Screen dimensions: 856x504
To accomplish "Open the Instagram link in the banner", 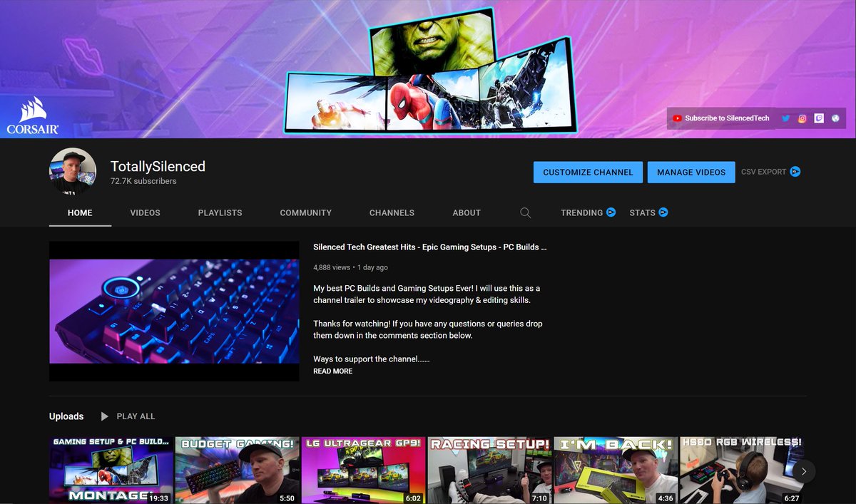I will [x=802, y=118].
